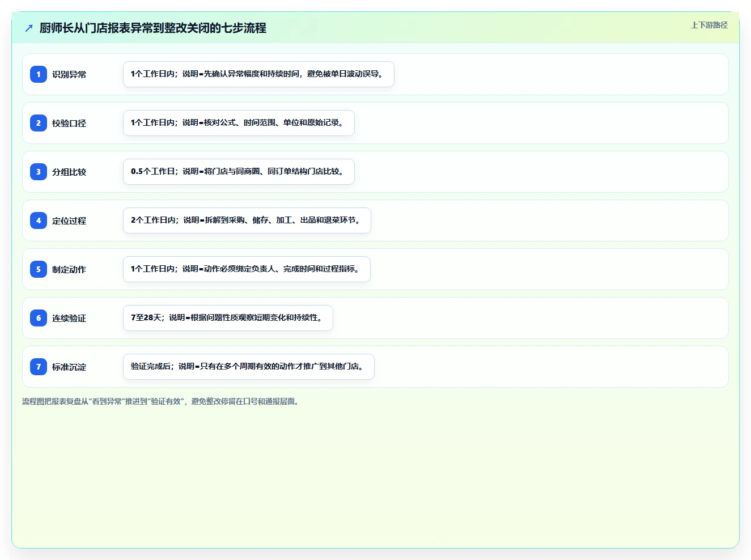Click step number badge 5
This screenshot has width=751, height=560.
39,269
